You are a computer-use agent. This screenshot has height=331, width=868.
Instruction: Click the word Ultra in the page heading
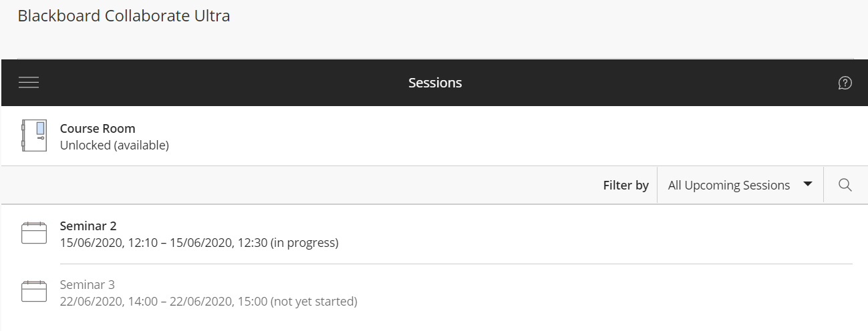212,16
